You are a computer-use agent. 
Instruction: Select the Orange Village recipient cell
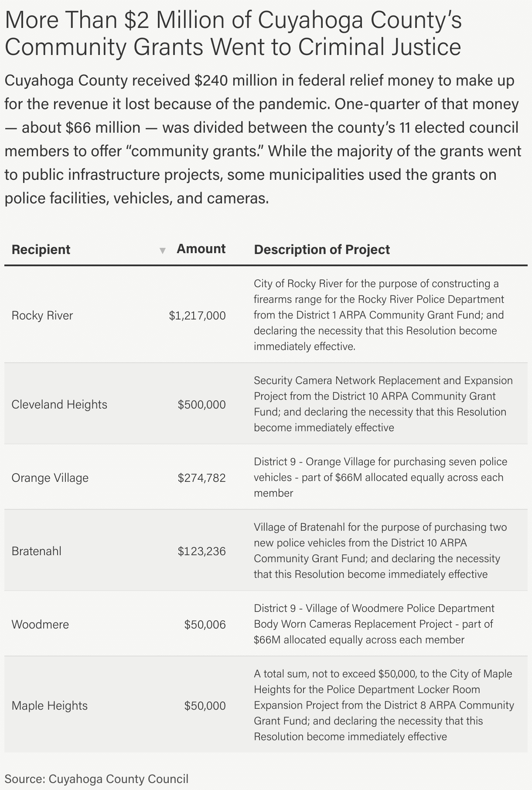click(50, 478)
